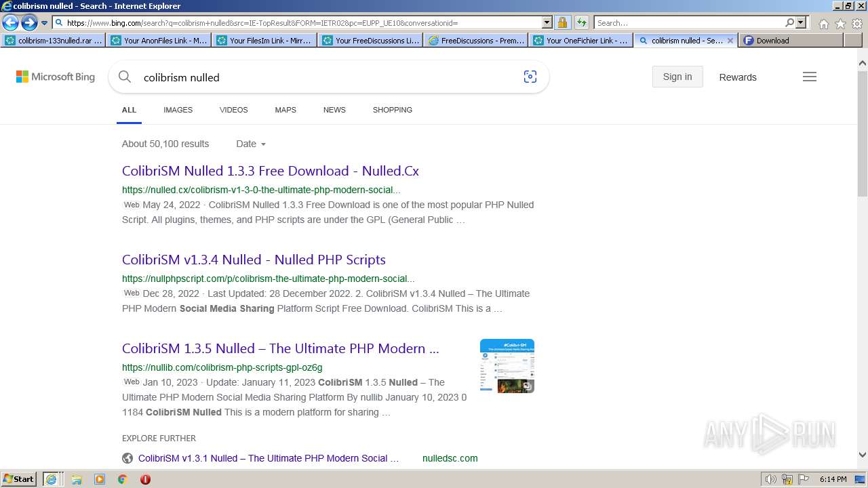Click the Action Center flag tray icon
Viewport: 868px width, 488px height.
[x=803, y=479]
